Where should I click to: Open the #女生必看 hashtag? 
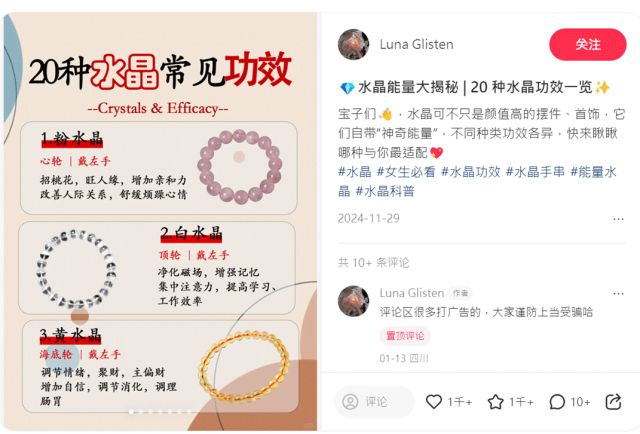tap(406, 172)
